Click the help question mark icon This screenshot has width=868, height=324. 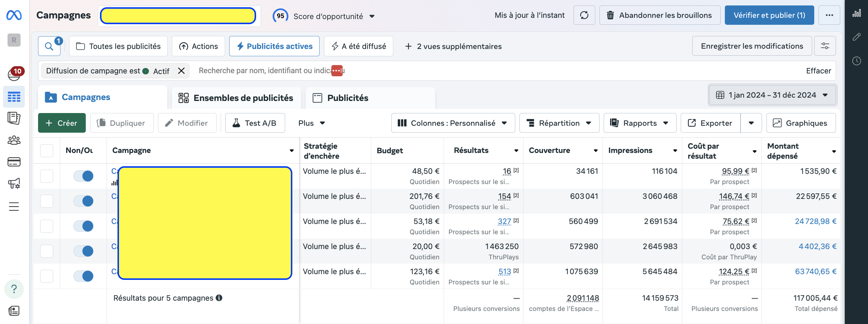pos(14,289)
